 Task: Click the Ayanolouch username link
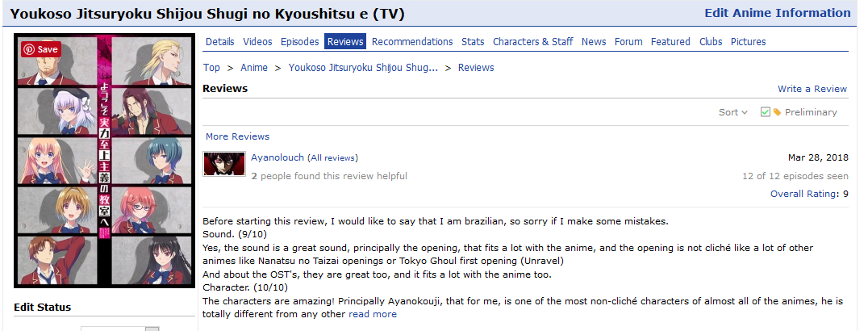278,157
